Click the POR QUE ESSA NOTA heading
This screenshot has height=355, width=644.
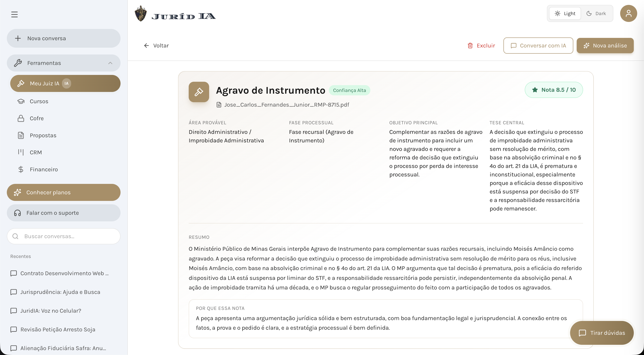220,308
